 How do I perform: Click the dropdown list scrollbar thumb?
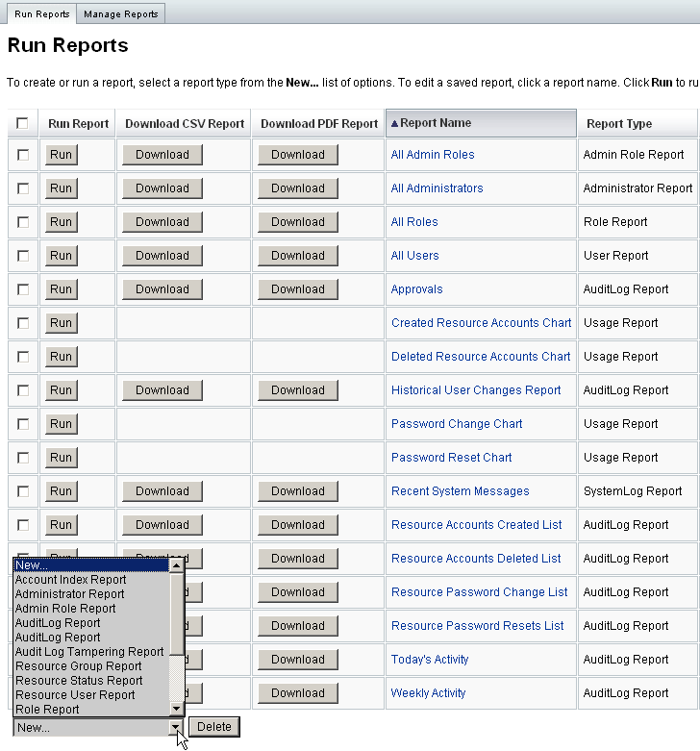[x=176, y=614]
